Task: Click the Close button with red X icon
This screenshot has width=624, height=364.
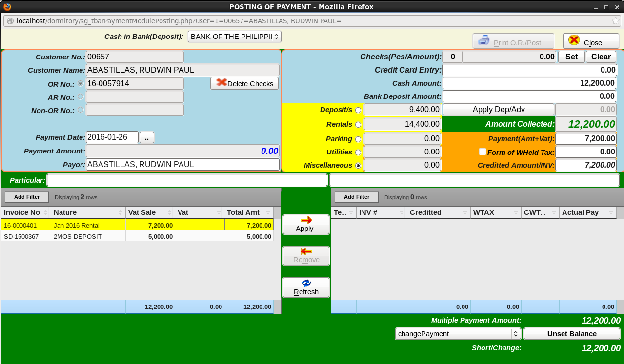Action: 590,42
